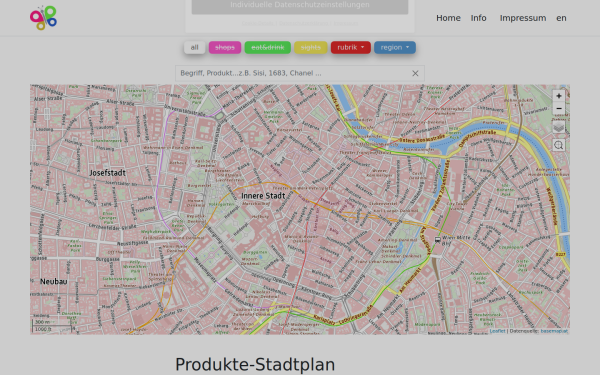Open the Info page in the navigation
This screenshot has height=375, width=600.
[478, 18]
